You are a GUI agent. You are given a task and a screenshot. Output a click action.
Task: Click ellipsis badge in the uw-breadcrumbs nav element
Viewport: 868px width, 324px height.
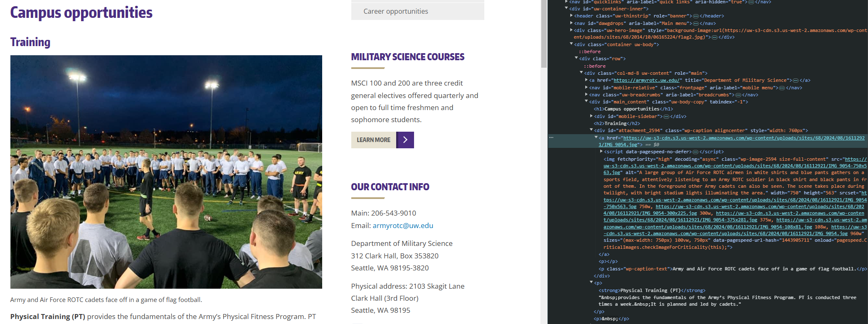click(738, 95)
